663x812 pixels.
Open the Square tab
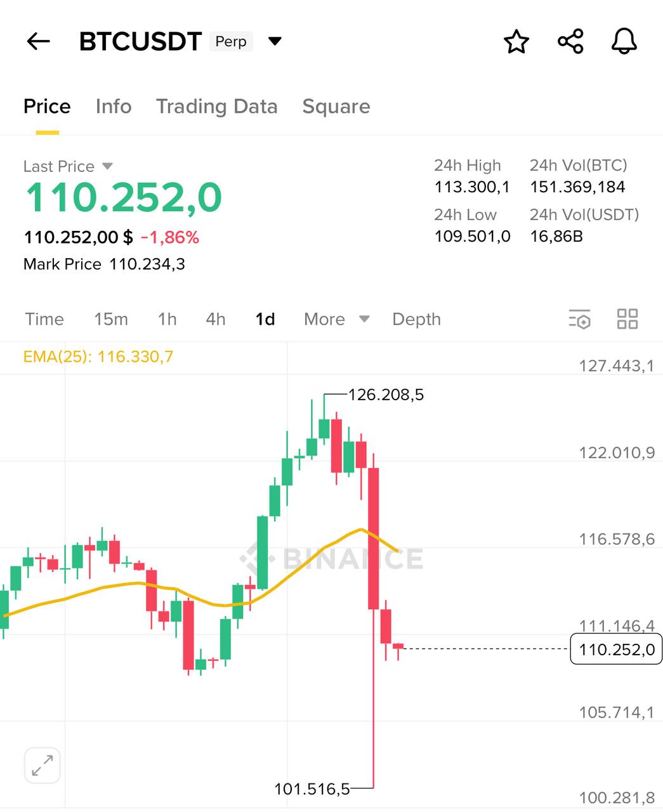[x=336, y=107]
